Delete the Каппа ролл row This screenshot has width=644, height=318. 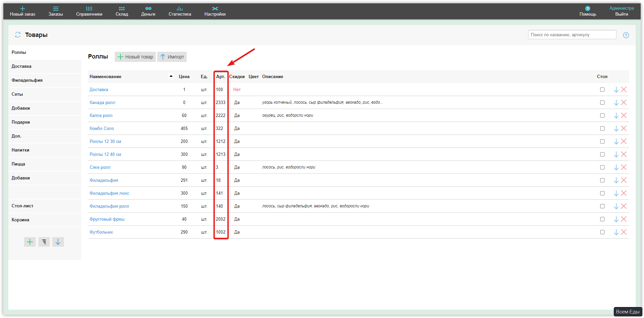[624, 115]
